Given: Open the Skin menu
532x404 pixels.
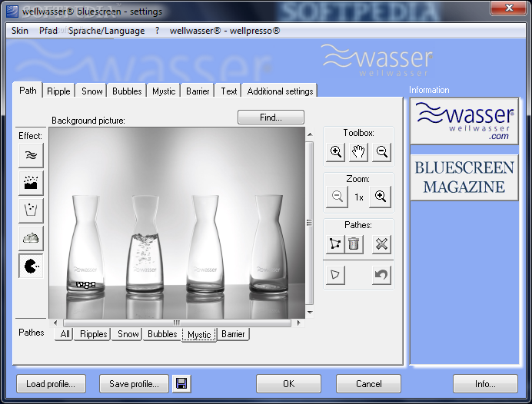Looking at the screenshot, I should click(x=20, y=31).
